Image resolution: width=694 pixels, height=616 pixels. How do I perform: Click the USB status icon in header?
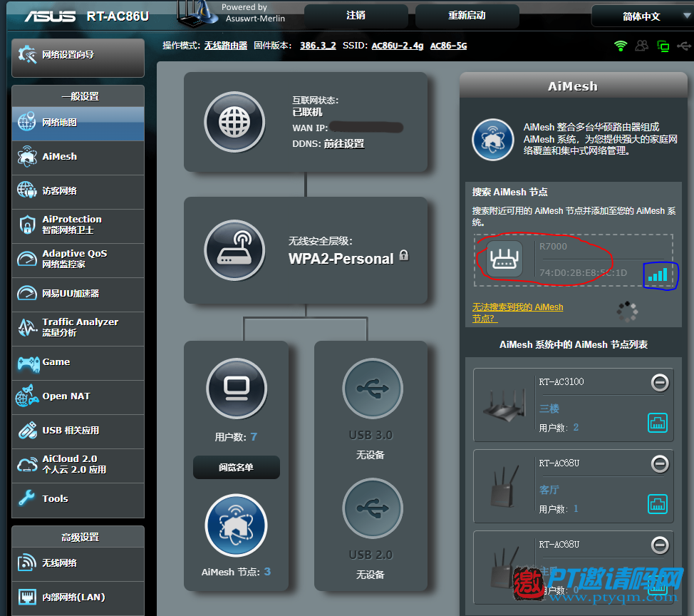[684, 46]
